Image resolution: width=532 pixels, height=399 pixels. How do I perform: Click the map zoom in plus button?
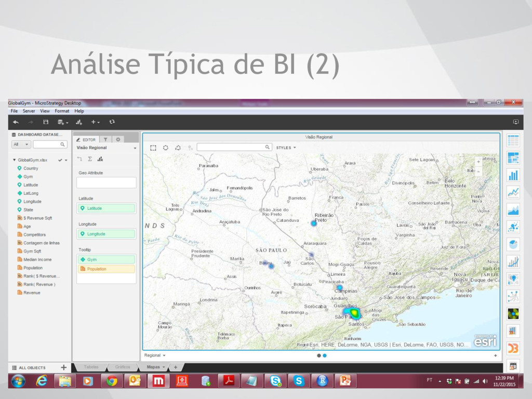point(478,162)
